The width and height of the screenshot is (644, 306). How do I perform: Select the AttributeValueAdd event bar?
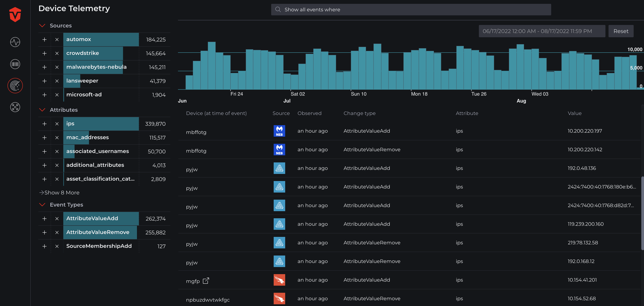101,219
